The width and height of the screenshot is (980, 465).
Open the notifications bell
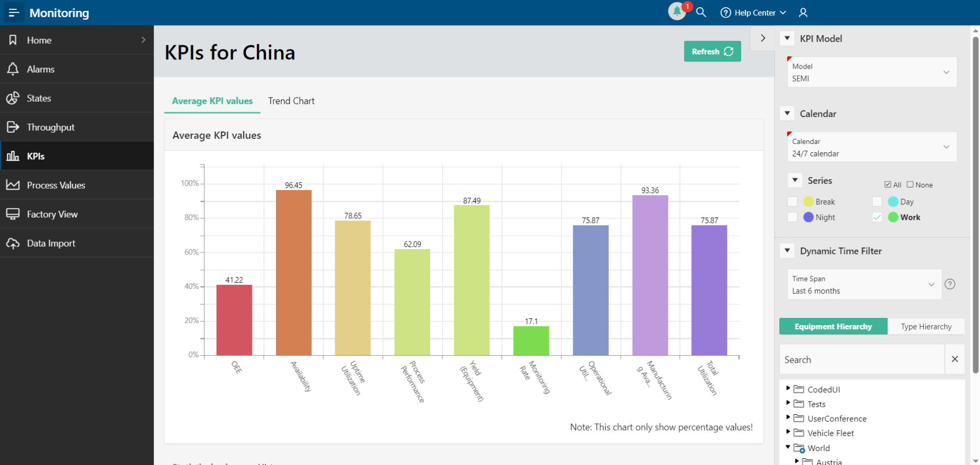coord(677,11)
